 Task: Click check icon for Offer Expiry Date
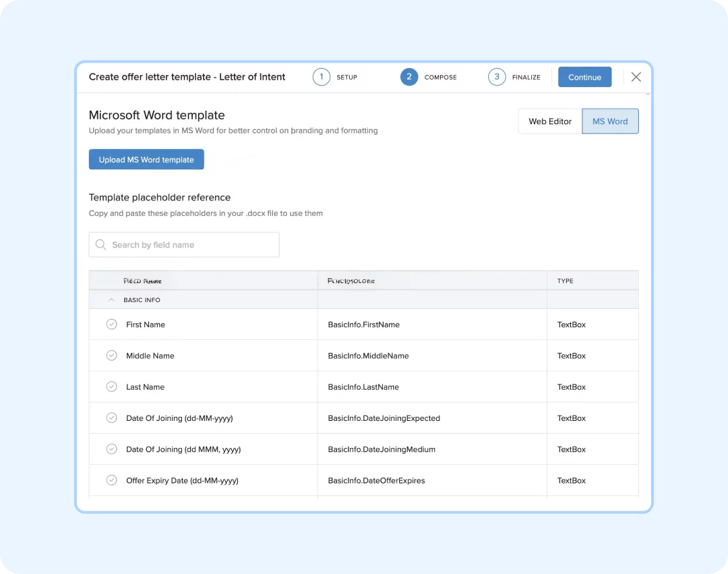tap(111, 480)
